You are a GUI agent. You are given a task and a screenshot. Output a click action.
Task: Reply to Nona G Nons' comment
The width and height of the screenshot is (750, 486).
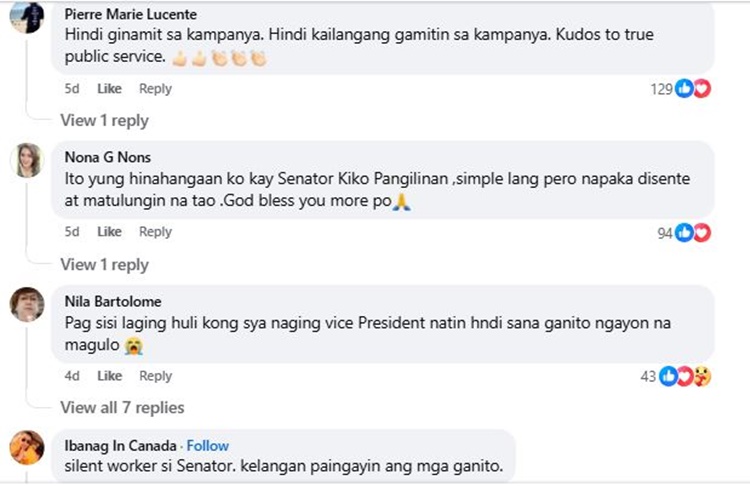155,232
